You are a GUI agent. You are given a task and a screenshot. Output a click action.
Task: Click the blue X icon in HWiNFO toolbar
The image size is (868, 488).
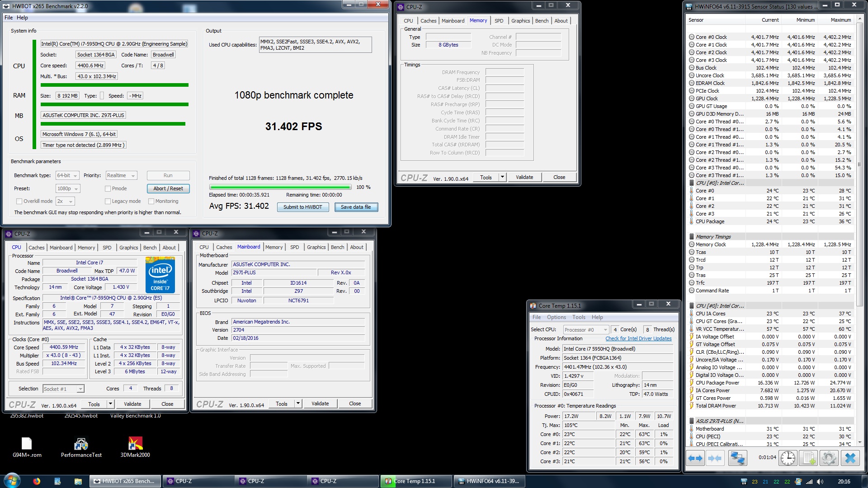coord(850,458)
